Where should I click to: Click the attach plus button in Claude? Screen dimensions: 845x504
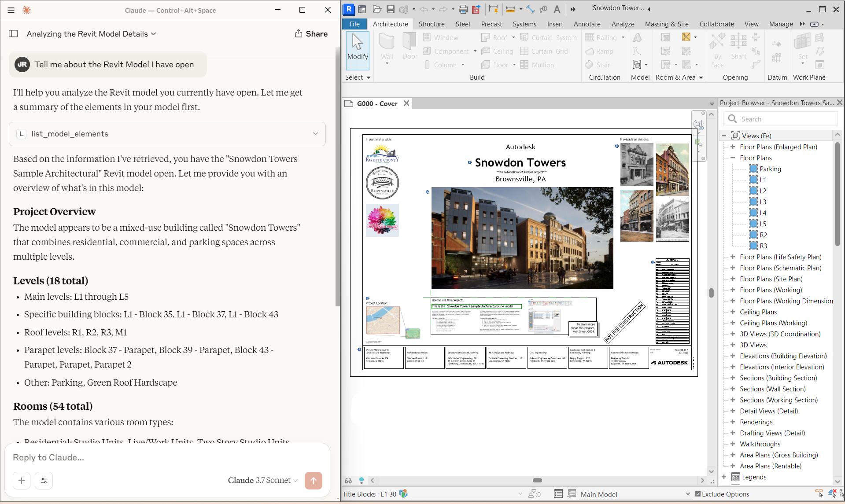coord(22,481)
